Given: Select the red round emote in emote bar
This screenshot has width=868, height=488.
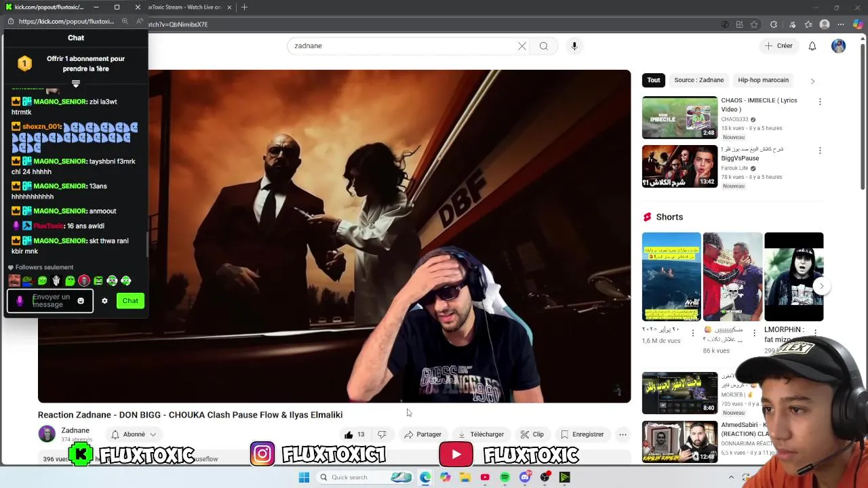Looking at the screenshot, I should click(84, 280).
